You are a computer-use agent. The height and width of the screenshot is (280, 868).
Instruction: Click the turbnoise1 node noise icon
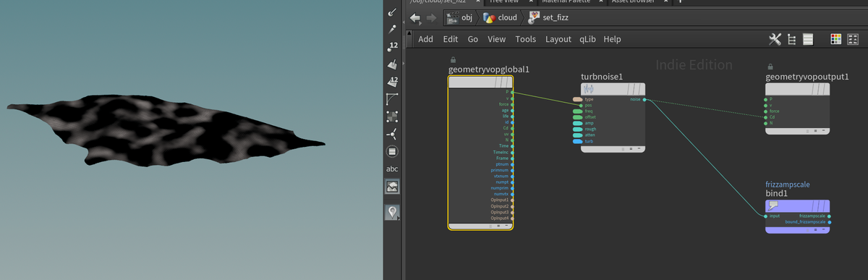click(x=588, y=89)
